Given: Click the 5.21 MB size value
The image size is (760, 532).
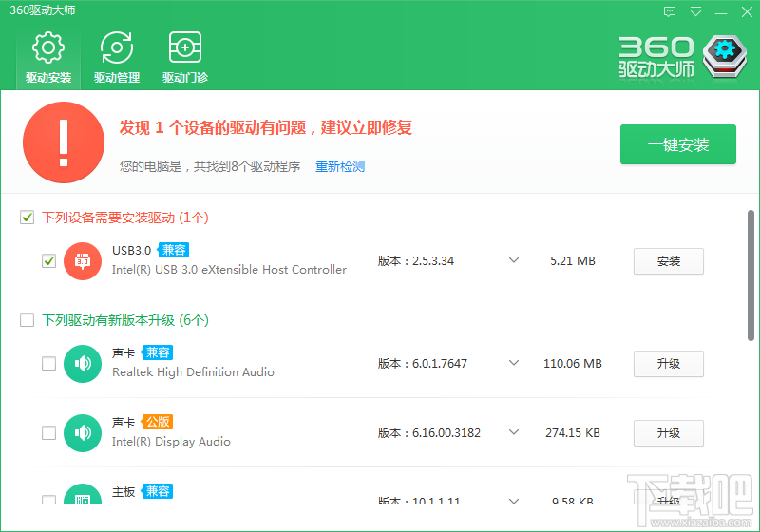Looking at the screenshot, I should click(573, 261).
